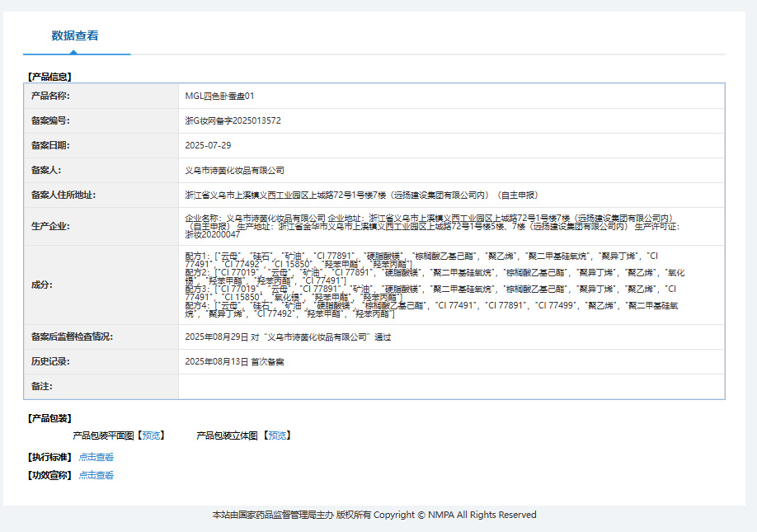Select the 备案日期 row label
The height and width of the screenshot is (532, 757).
(50, 145)
